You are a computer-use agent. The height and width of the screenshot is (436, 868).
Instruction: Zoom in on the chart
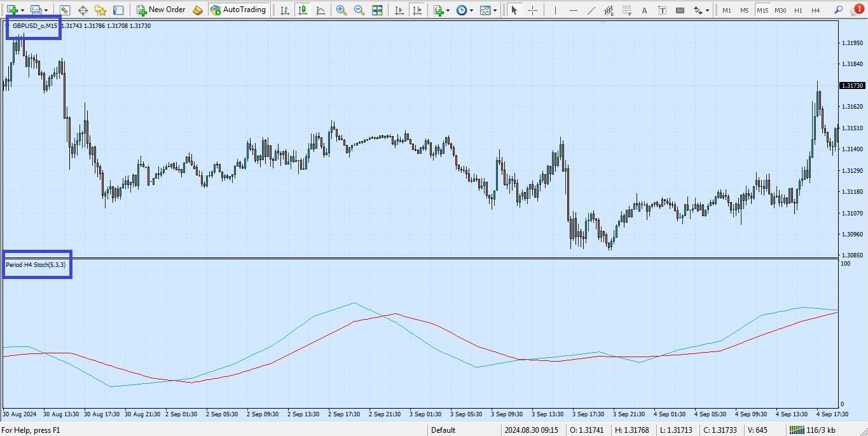point(341,10)
